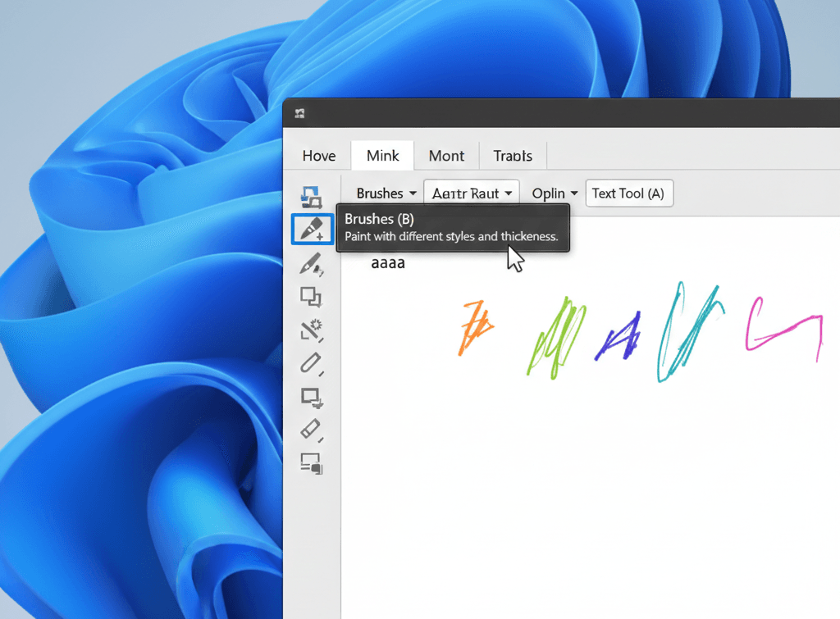Open the Mont tab
The image size is (840, 619).
pos(446,156)
